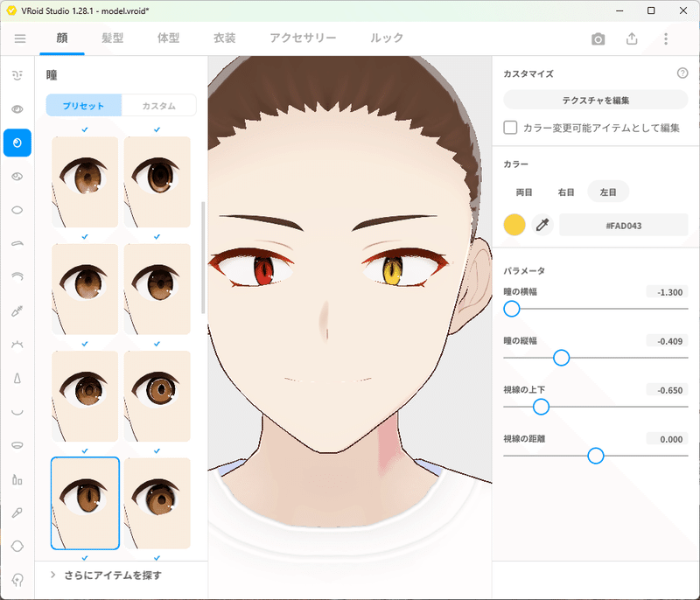The height and width of the screenshot is (600, 700).
Task: Select second-row right iris preset thumbnail
Action: click(157, 289)
